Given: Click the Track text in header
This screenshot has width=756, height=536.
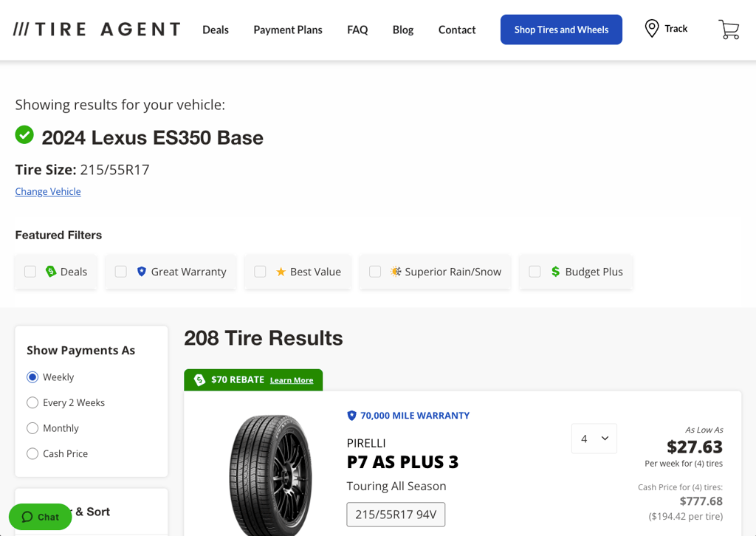Looking at the screenshot, I should coord(676,29).
